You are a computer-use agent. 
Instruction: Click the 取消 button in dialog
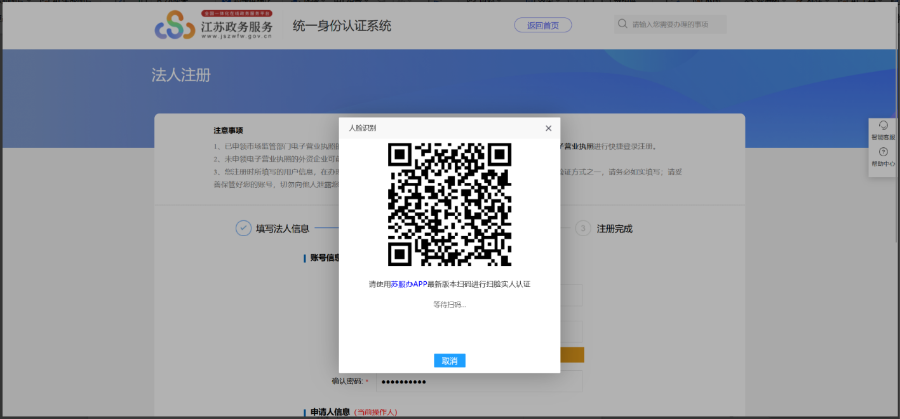click(x=449, y=360)
